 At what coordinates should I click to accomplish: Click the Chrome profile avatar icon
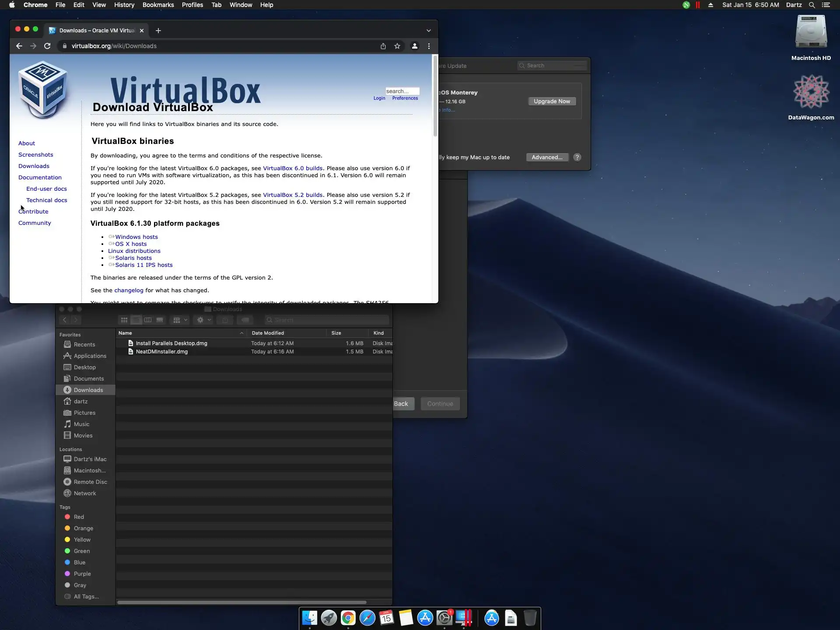tap(414, 46)
